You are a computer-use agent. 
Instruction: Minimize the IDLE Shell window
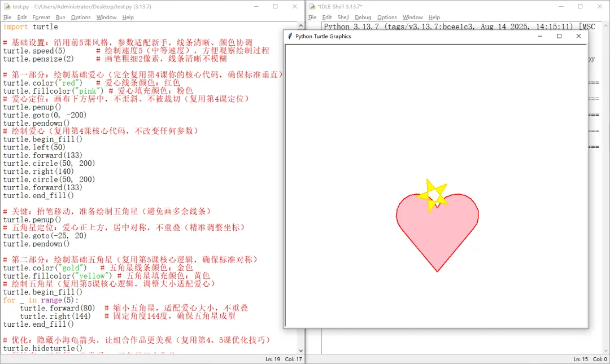(561, 6)
